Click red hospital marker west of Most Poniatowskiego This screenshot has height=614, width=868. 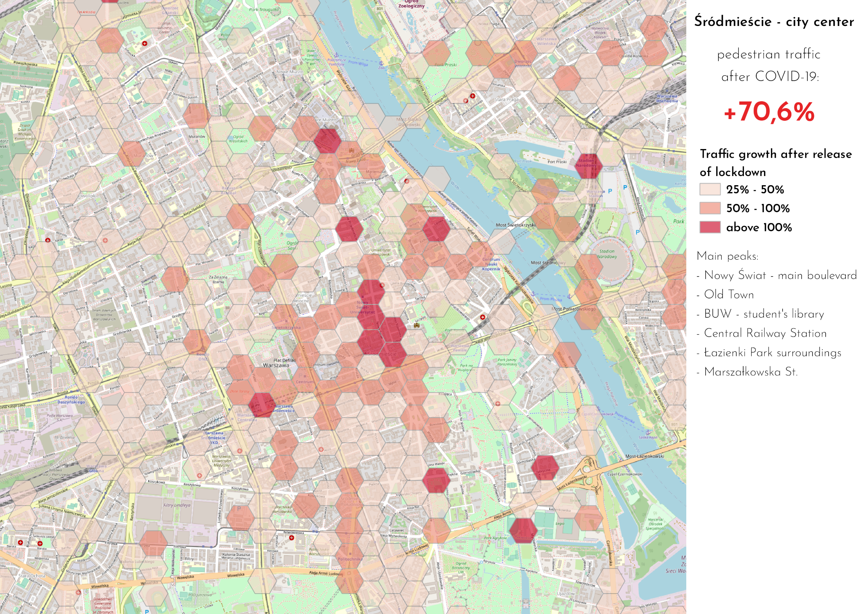pyautogui.click(x=483, y=317)
